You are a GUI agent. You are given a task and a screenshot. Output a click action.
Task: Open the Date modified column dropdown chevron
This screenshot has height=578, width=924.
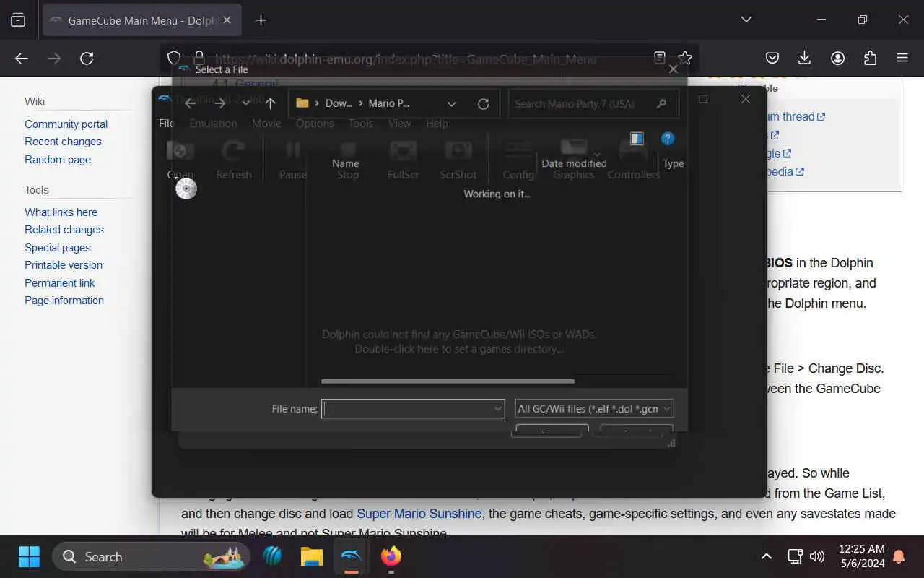[597, 154]
